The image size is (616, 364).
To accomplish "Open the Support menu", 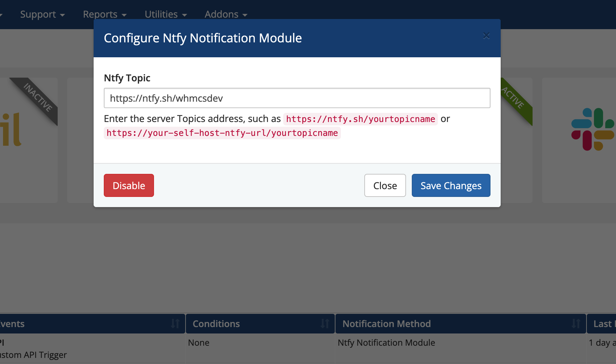I will pos(42,14).
